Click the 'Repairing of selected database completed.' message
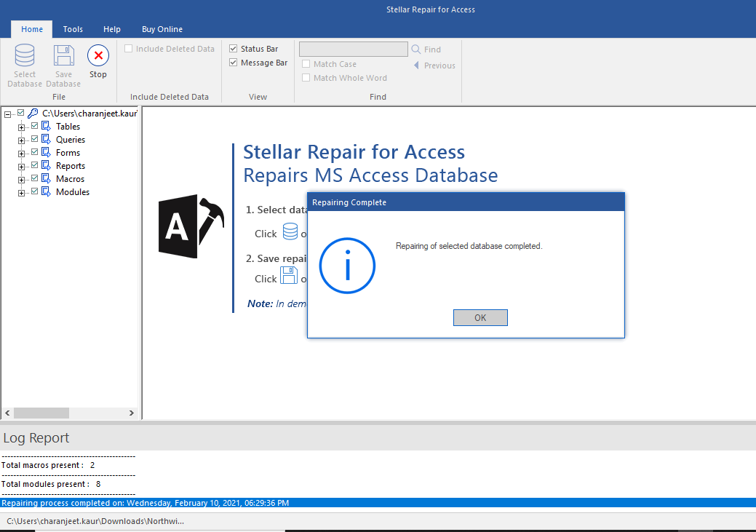 click(469, 246)
